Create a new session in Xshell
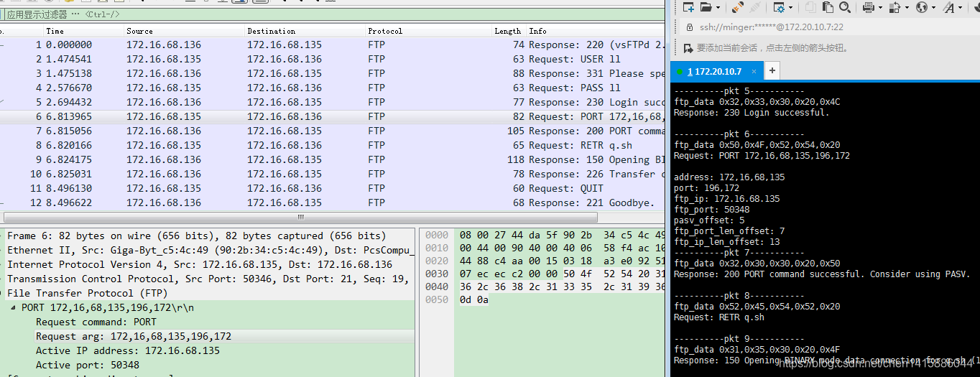The height and width of the screenshot is (377, 980). 688,7
